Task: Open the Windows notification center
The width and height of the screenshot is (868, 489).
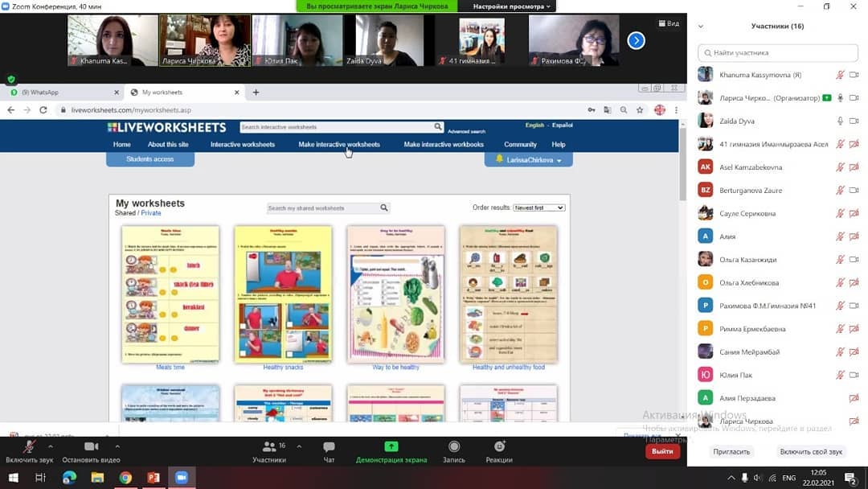Action: tap(850, 478)
